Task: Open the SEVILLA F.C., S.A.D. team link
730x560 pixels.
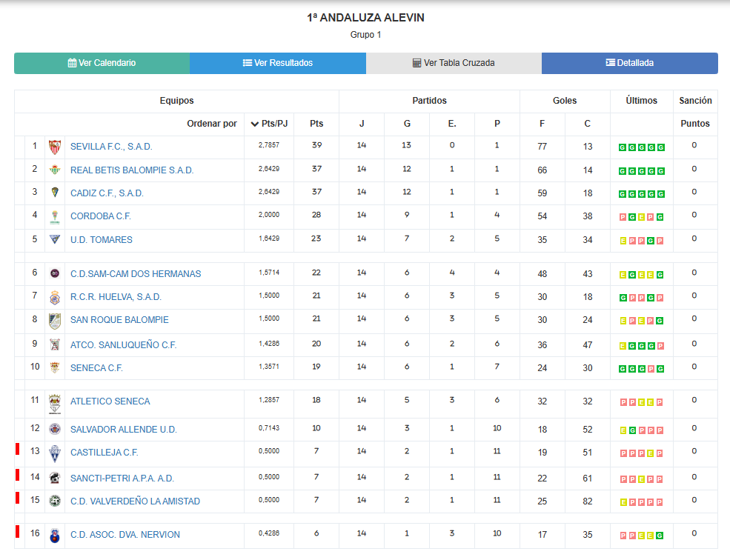Action: click(111, 147)
